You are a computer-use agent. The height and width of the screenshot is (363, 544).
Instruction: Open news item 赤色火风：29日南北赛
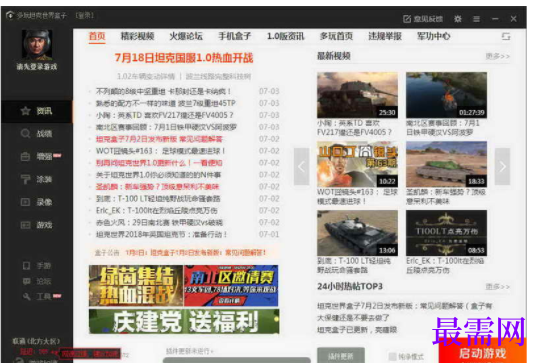tap(159, 222)
